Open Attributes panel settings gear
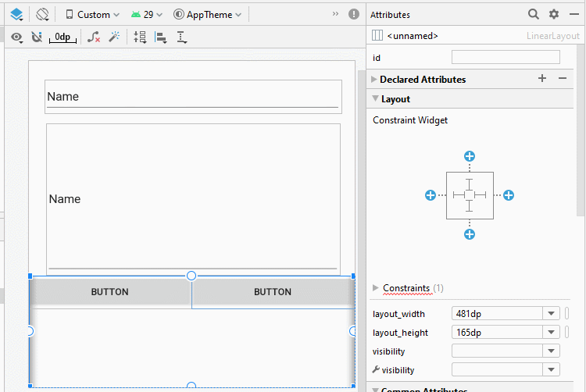 tap(553, 14)
